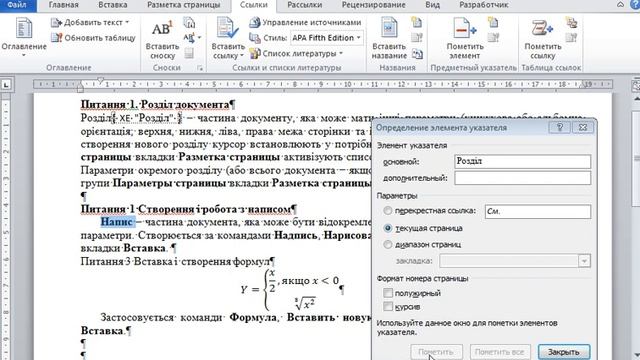Click the Пометить все button

[x=499, y=351]
